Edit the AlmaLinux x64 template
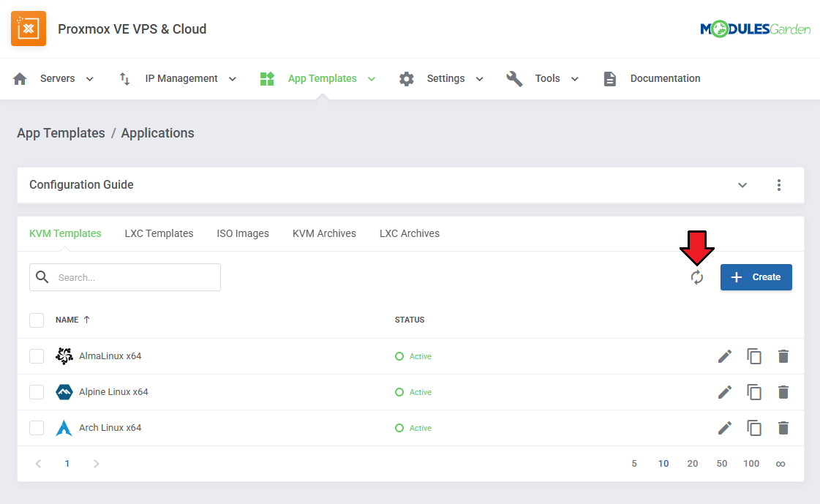 pyautogui.click(x=724, y=356)
